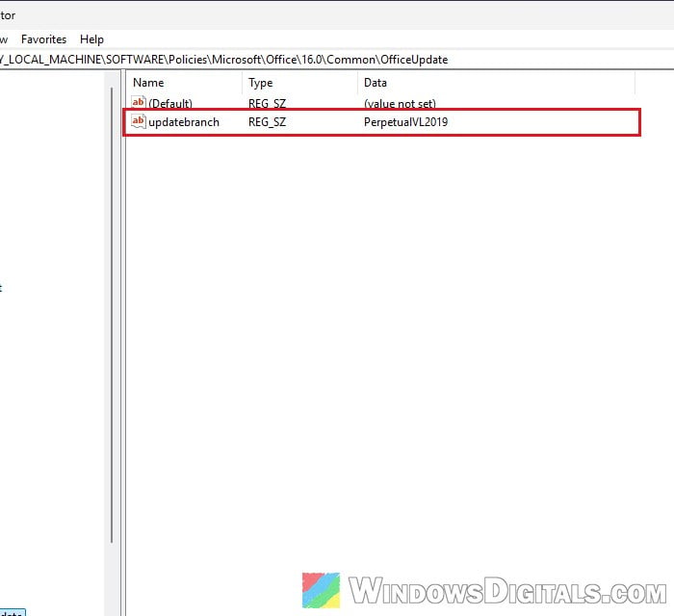Click REG_SZ type in the updatebranch row
Image resolution: width=674 pixels, height=616 pixels.
(267, 122)
